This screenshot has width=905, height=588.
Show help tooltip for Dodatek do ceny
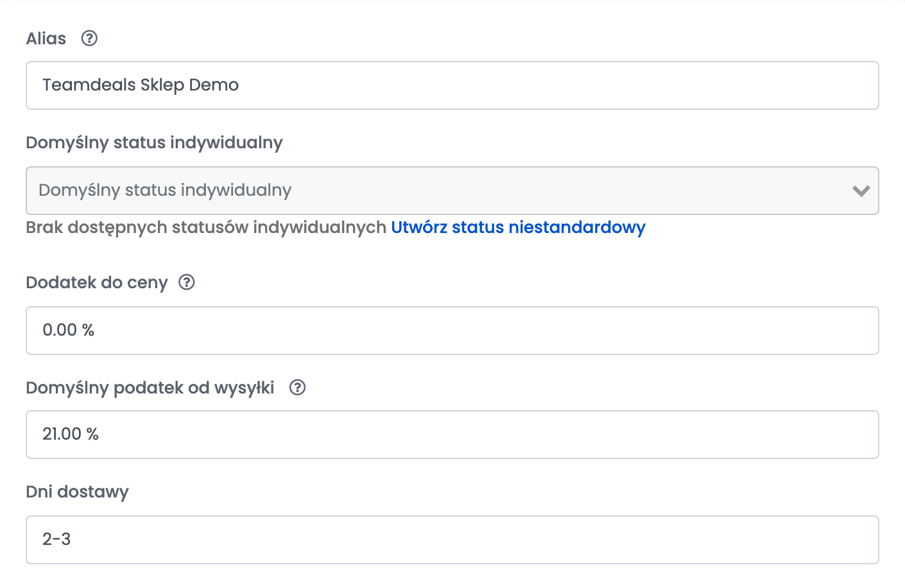186,282
